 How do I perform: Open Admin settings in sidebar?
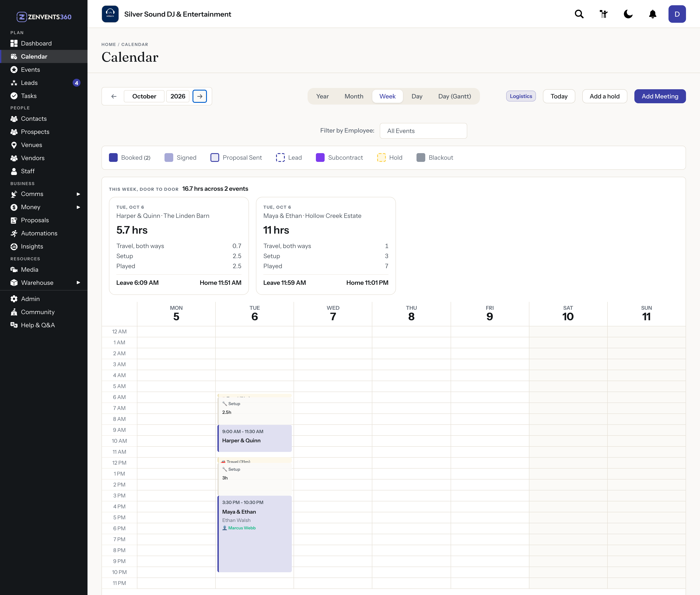click(44, 299)
